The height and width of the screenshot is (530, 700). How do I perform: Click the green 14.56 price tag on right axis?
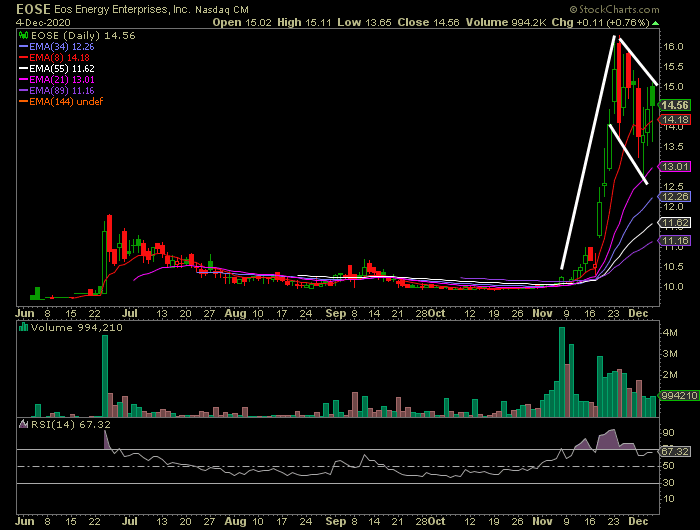(x=675, y=105)
